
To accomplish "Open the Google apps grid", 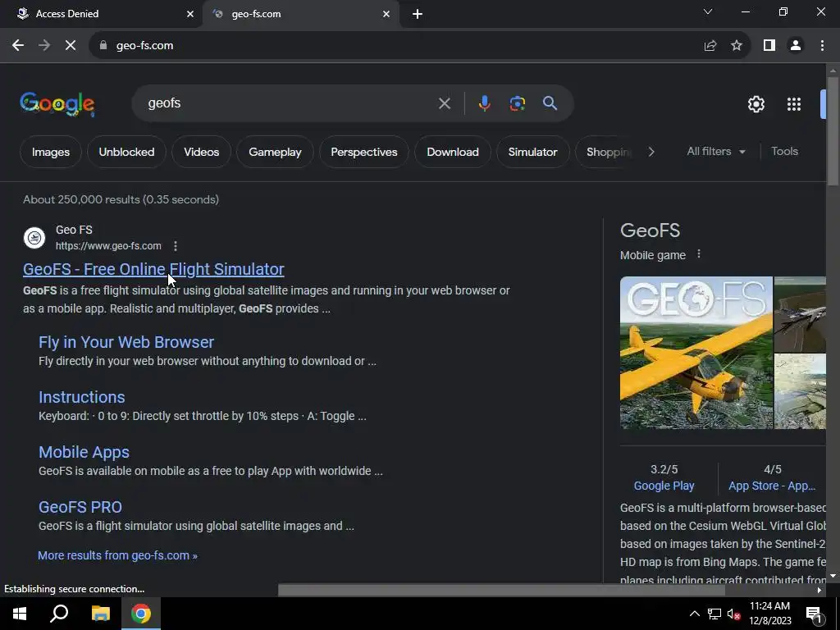I will 794,104.
